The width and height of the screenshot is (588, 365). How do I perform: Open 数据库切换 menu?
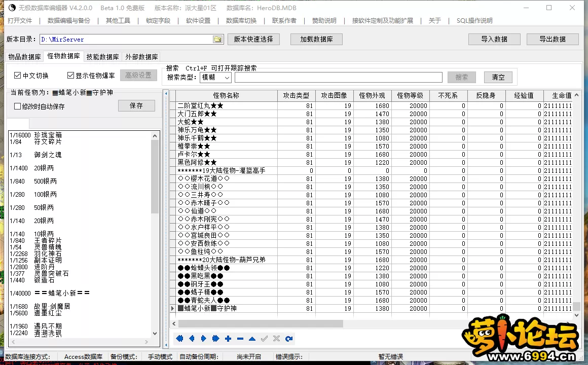(241, 21)
